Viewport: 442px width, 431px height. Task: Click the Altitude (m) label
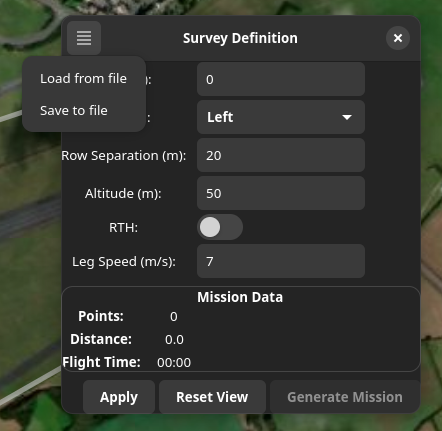pyautogui.click(x=123, y=194)
